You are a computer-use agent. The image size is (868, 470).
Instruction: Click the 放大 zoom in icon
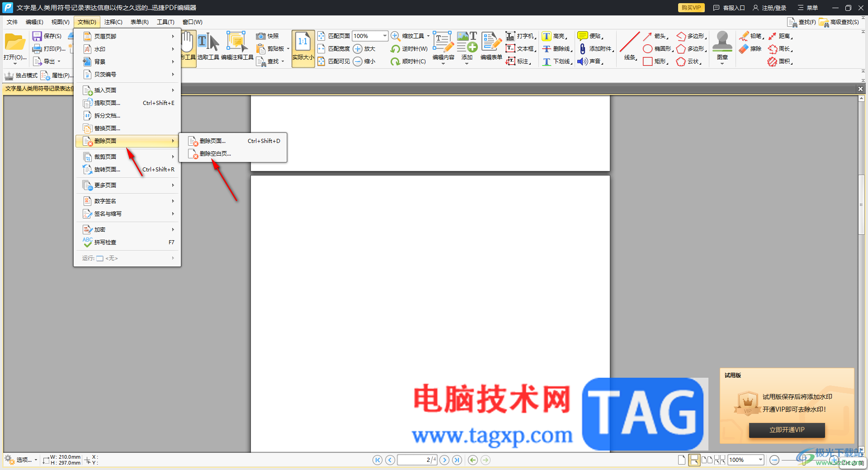[x=358, y=49]
